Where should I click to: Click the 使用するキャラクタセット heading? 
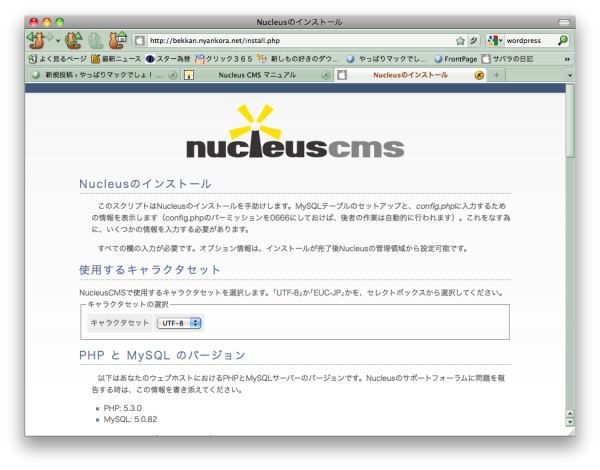[150, 270]
